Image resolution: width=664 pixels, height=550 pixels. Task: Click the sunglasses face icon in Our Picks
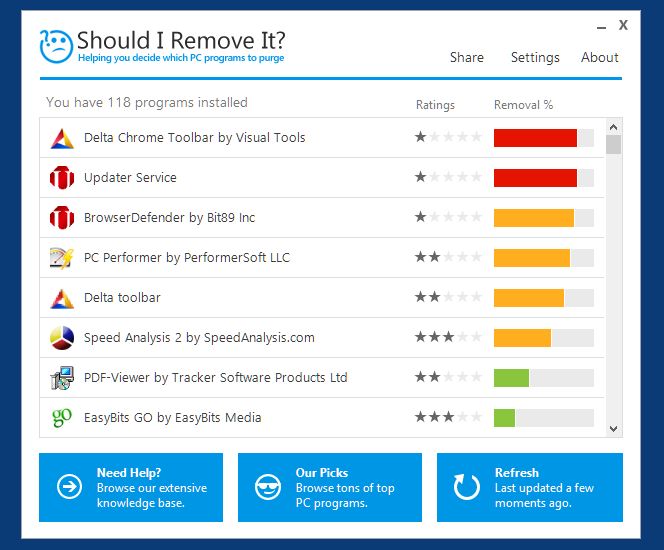[268, 487]
